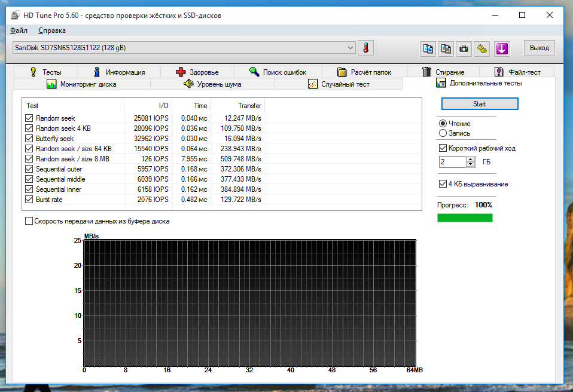Maximize the HD Tune Pro window

click(522, 16)
